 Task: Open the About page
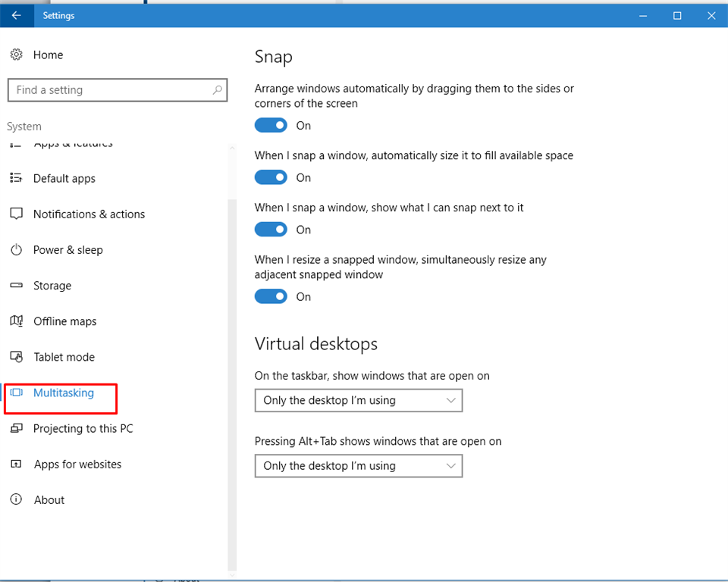pyautogui.click(x=49, y=500)
